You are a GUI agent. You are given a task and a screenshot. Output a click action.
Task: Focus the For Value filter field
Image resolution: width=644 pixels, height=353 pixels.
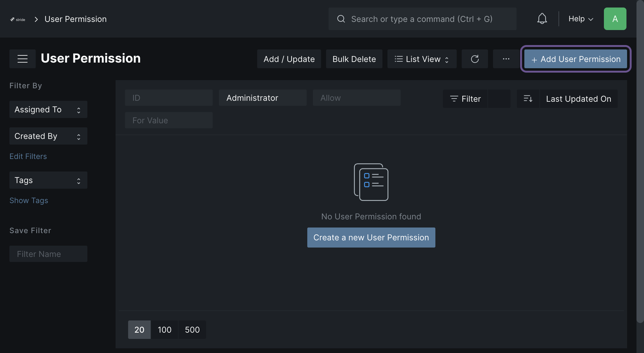[x=169, y=120]
